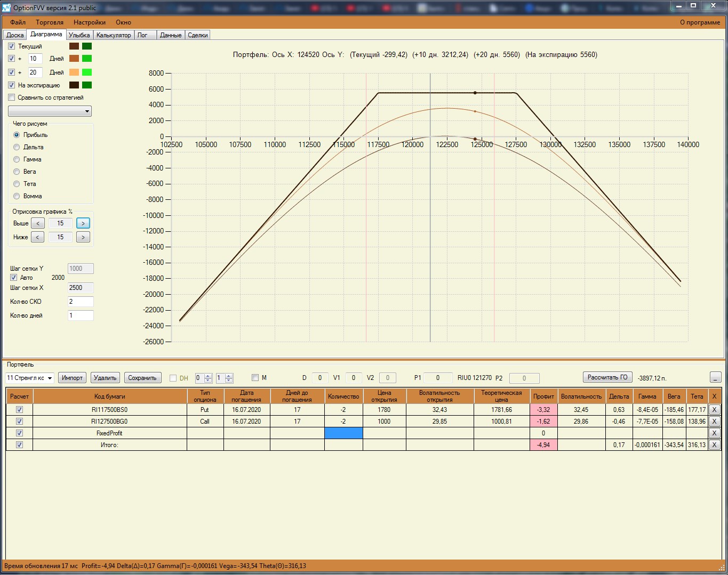Click the OptionFVV app icon in title bar
This screenshot has width=728, height=575.
6,8
